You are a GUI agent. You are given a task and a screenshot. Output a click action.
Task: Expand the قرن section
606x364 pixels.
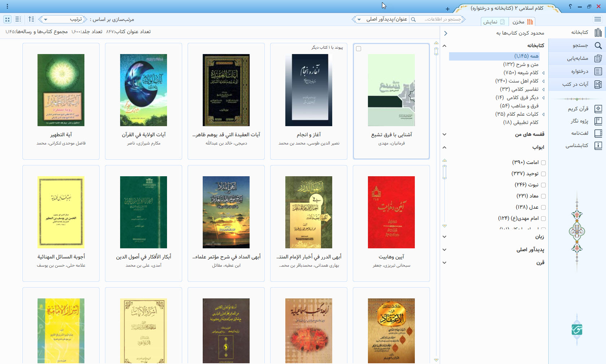pyautogui.click(x=444, y=263)
